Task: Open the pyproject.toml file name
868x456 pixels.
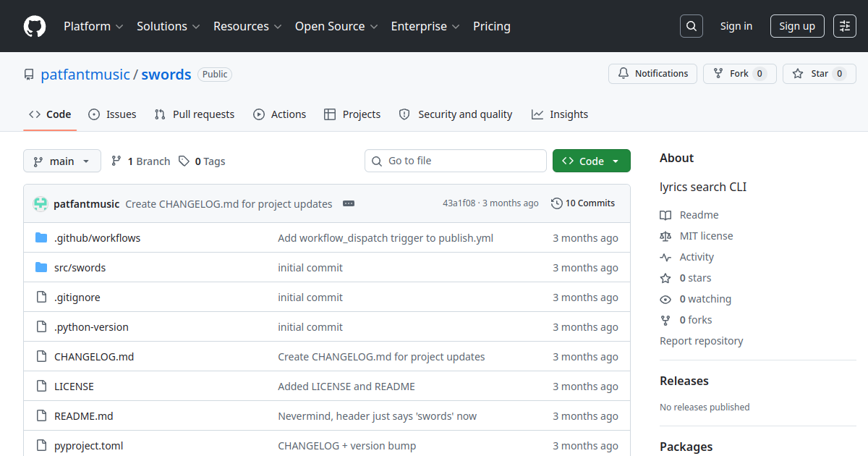Action: 89,446
